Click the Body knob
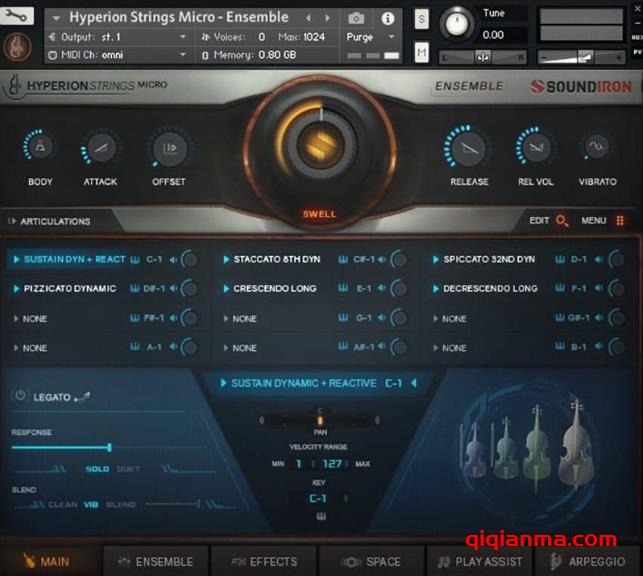643x576 pixels. pos(40,147)
